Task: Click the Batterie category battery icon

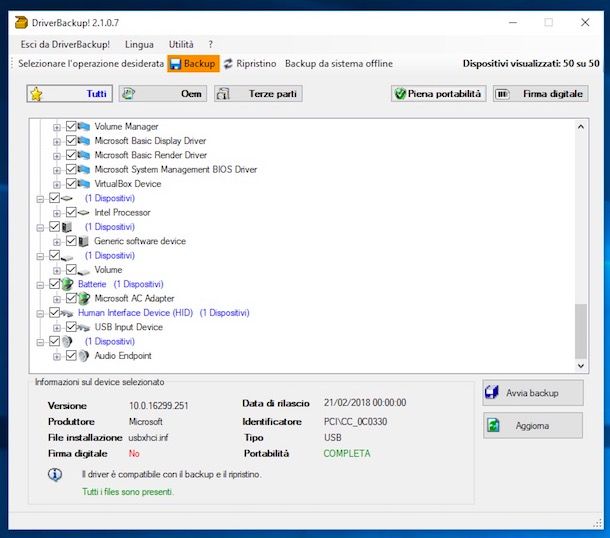Action: tap(67, 284)
